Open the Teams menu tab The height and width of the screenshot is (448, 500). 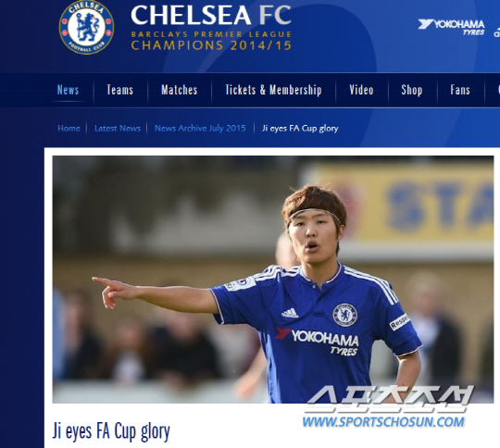click(x=119, y=90)
